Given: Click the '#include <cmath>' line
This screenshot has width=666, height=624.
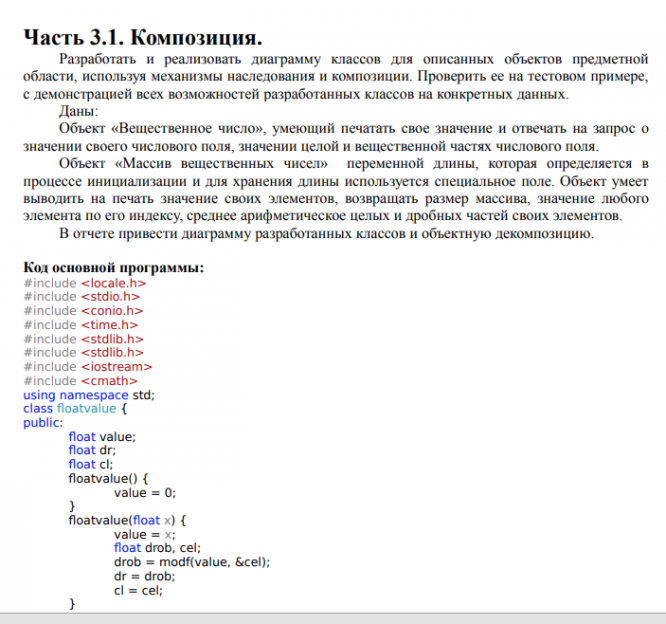Looking at the screenshot, I should (x=80, y=381).
